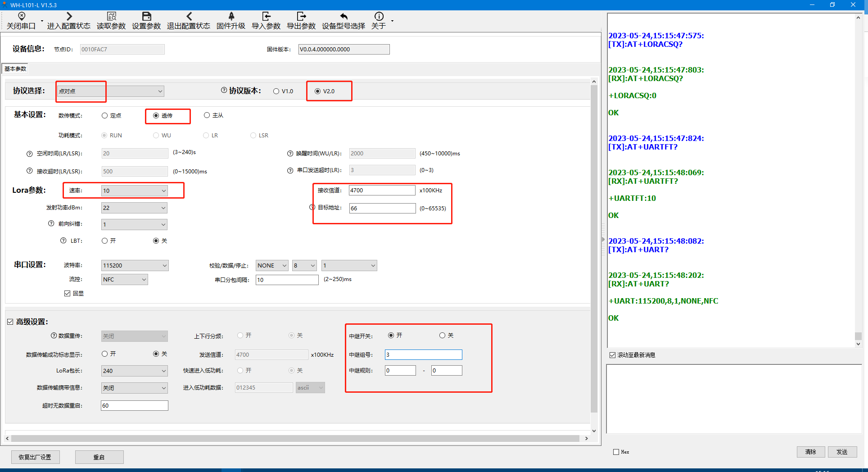Click the horizontal scrollbar below settings panel
Screen dimensions: 868x472
click(x=295, y=438)
